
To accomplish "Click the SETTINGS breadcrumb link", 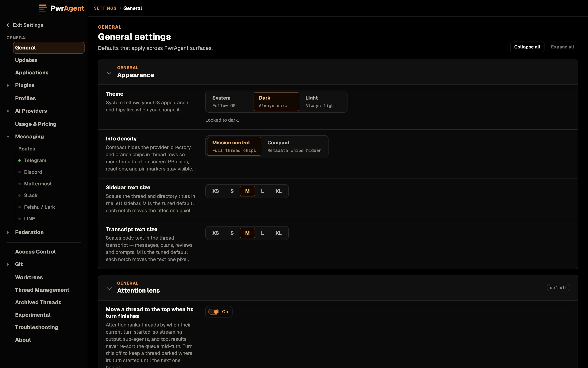I will tap(105, 8).
